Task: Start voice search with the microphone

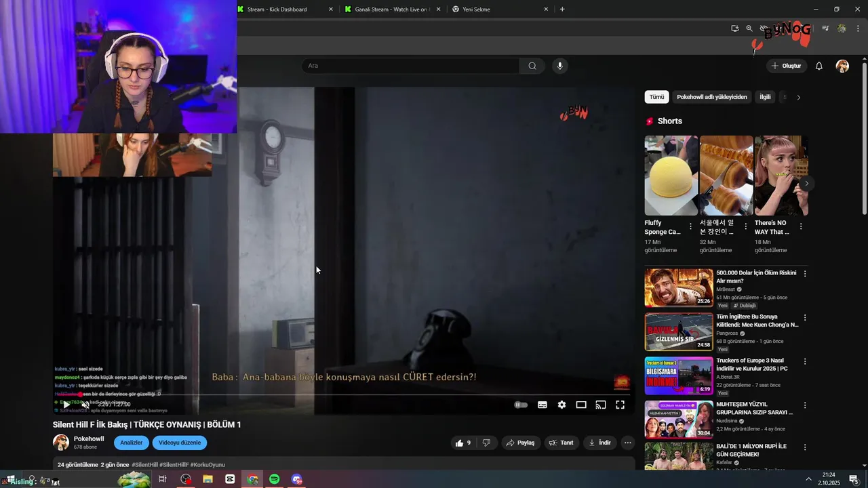Action: tap(559, 66)
